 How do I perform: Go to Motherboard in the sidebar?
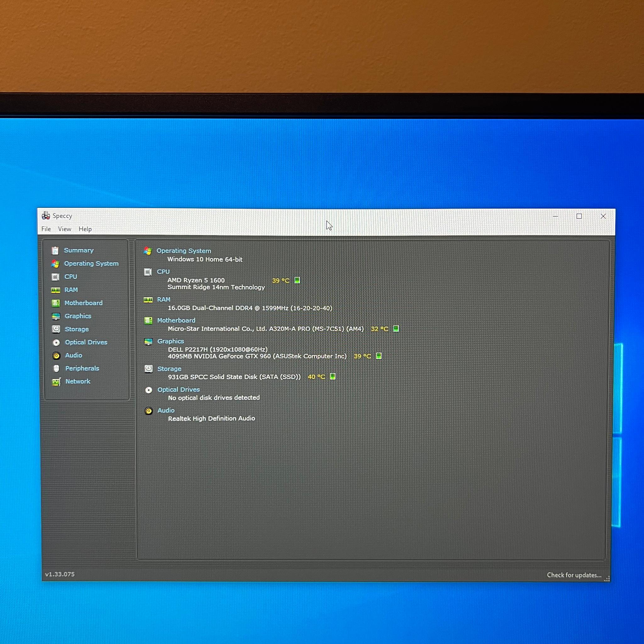[84, 303]
